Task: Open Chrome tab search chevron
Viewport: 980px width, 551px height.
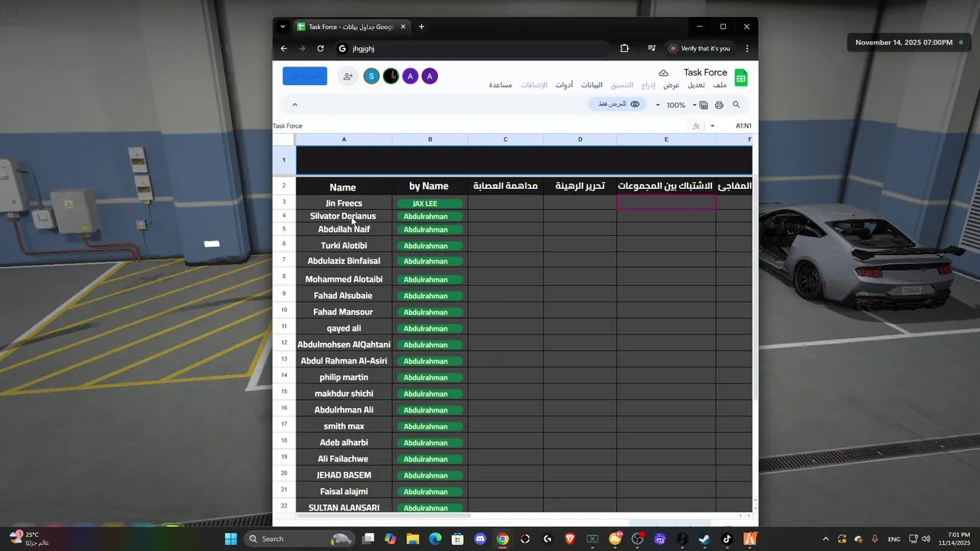Action: pyautogui.click(x=283, y=27)
